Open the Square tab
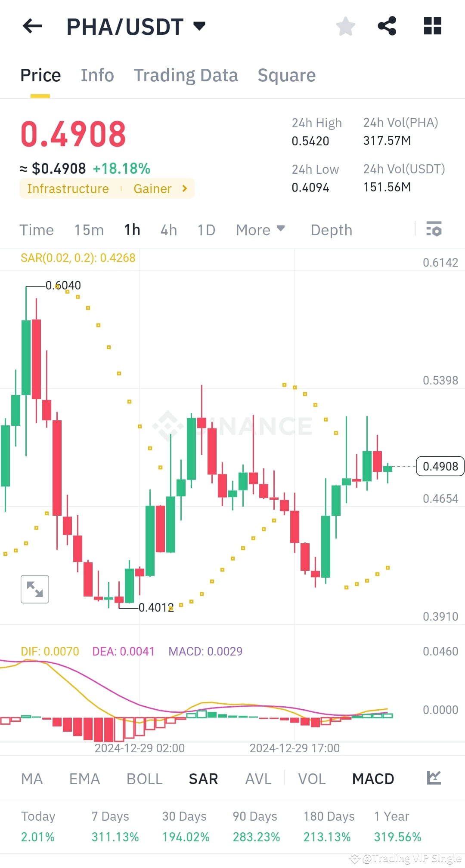Screen dimensions: 465x868 click(x=286, y=75)
